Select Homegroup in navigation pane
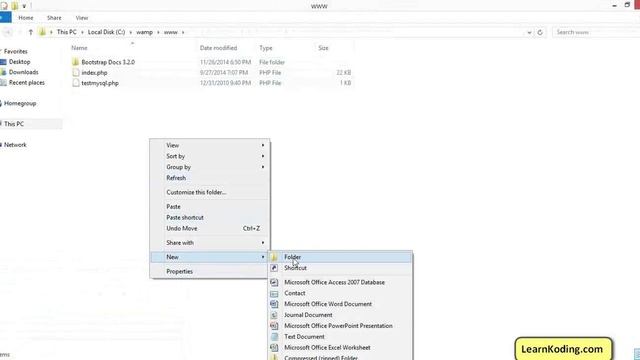 [x=20, y=104]
